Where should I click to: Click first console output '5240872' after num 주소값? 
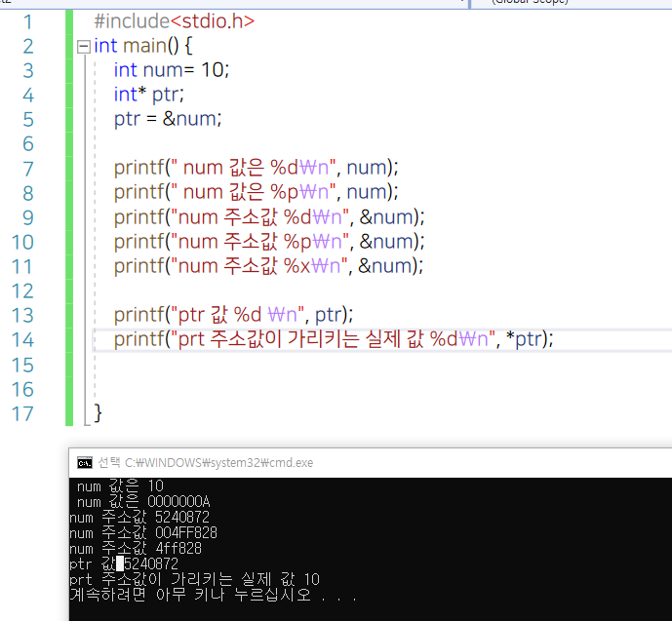point(182,517)
